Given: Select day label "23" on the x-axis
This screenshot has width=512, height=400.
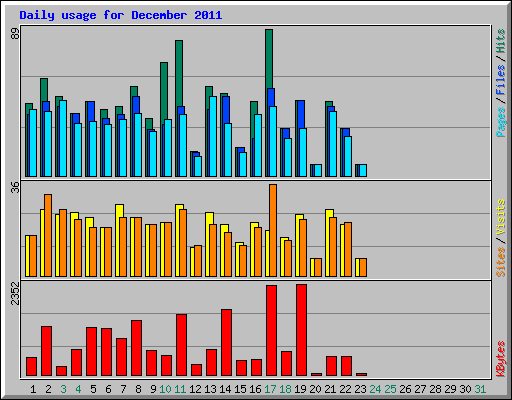Looking at the screenshot, I should [360, 389].
